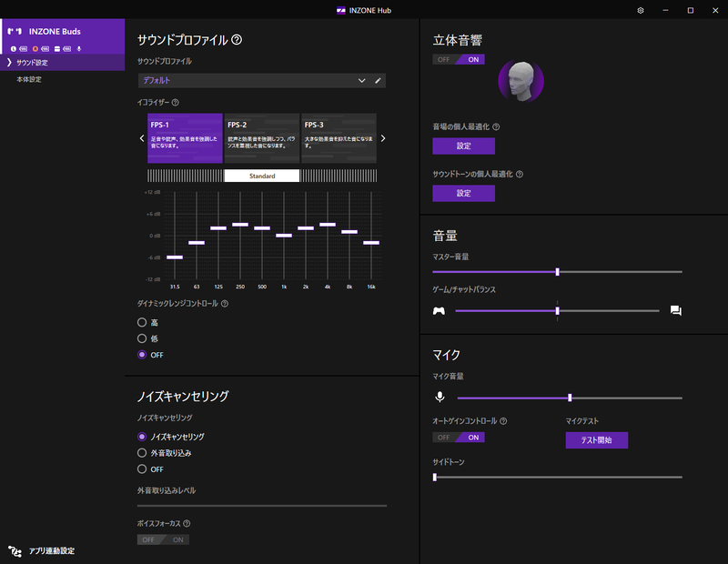This screenshot has height=564, width=728.
Task: Click the 3D head spatial sound image
Action: pyautogui.click(x=521, y=81)
